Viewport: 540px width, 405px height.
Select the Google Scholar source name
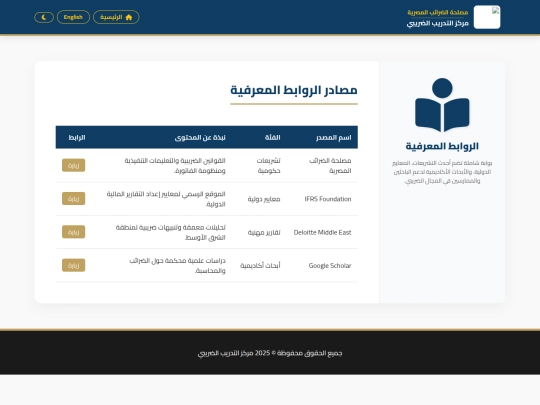[330, 266]
